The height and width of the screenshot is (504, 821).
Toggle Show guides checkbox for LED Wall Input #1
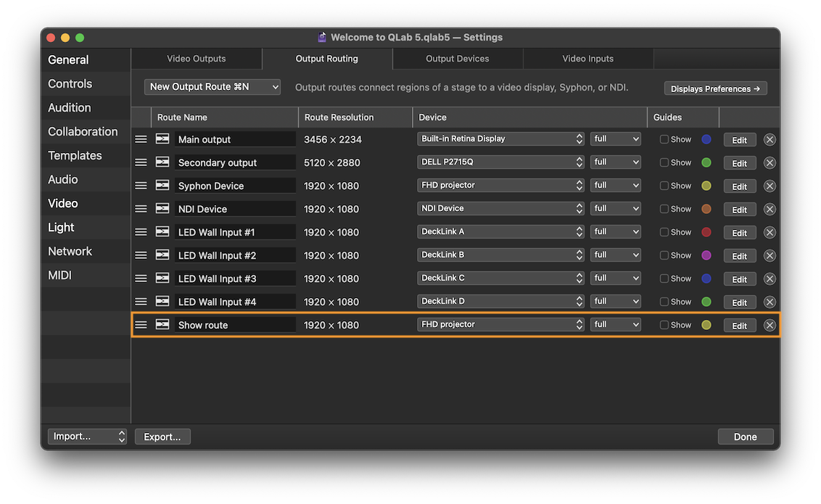(x=664, y=232)
